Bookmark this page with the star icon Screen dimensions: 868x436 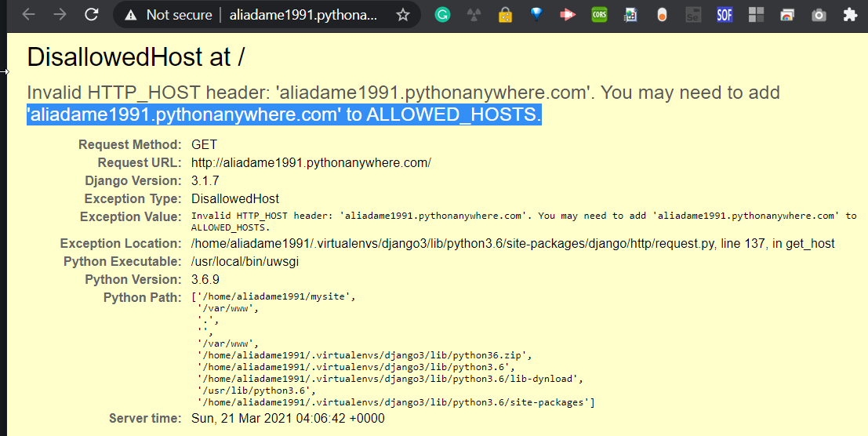click(403, 15)
